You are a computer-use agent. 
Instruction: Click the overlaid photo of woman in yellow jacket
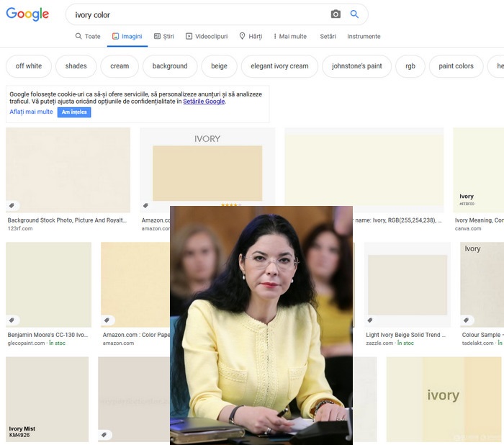[261, 325]
